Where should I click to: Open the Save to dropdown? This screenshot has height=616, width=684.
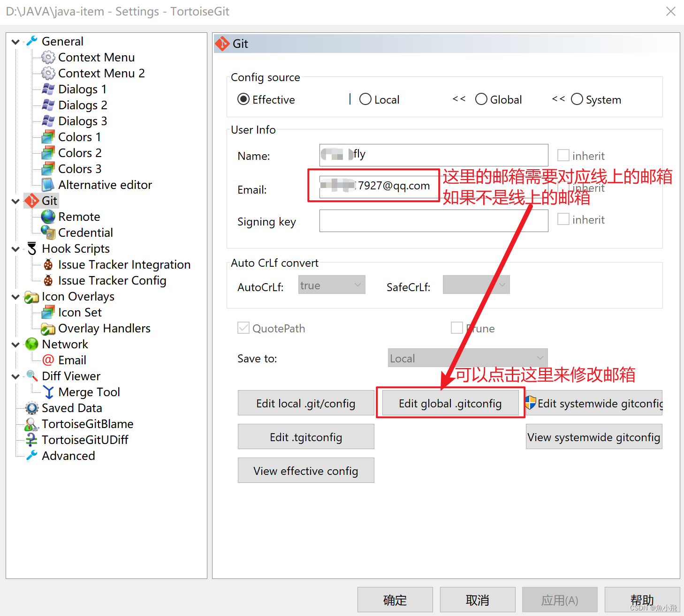[468, 358]
